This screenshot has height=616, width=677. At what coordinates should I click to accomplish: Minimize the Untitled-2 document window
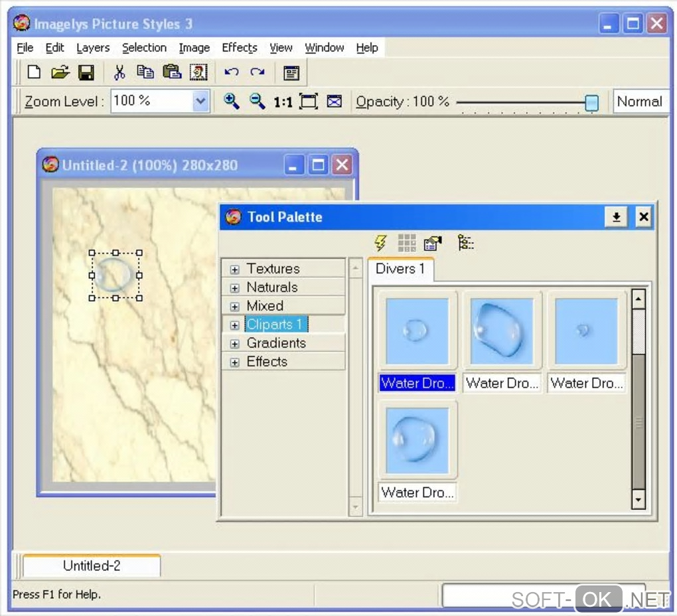click(x=293, y=165)
